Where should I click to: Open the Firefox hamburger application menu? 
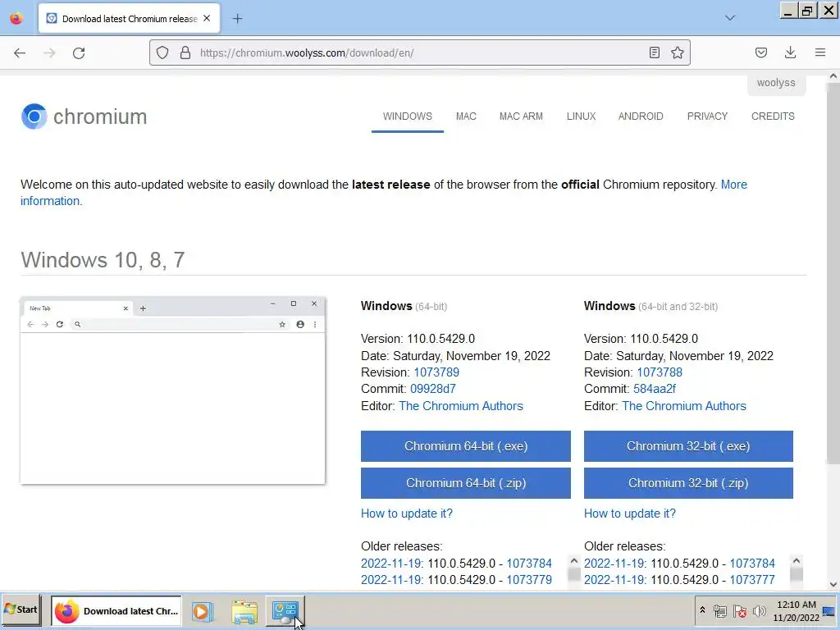tap(819, 52)
